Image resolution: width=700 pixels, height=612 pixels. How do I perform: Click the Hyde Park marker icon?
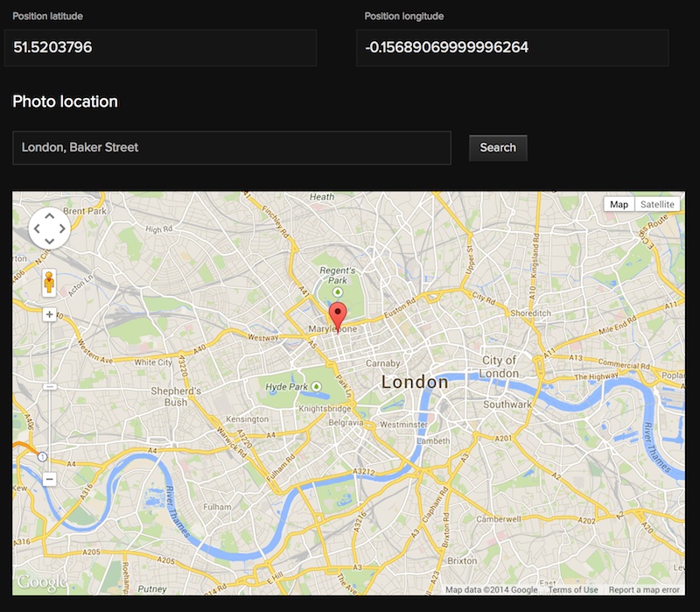pos(316,386)
